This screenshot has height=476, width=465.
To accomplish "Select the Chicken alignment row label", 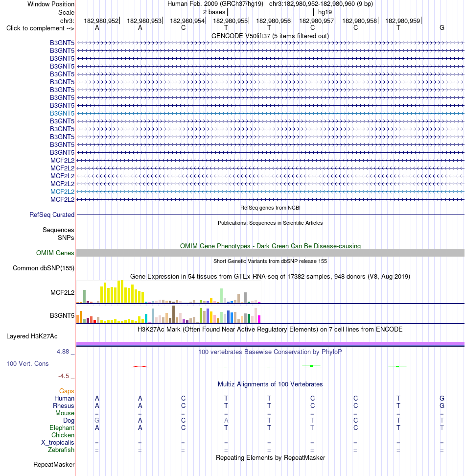I will pos(63,435).
